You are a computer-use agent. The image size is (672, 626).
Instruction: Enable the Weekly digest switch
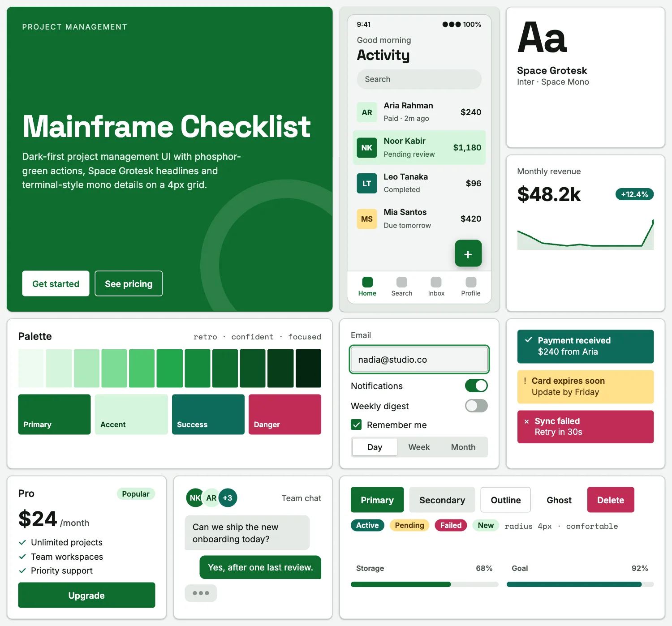[x=476, y=406]
